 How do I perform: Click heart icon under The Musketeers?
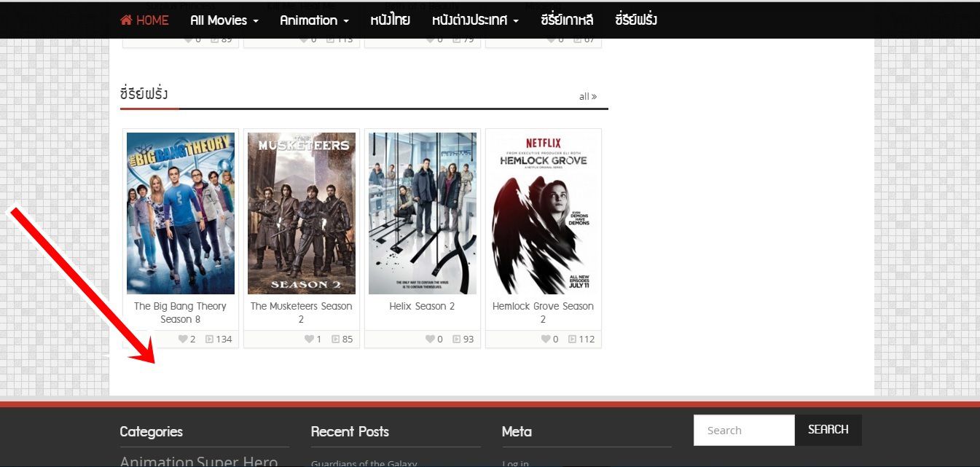click(309, 339)
